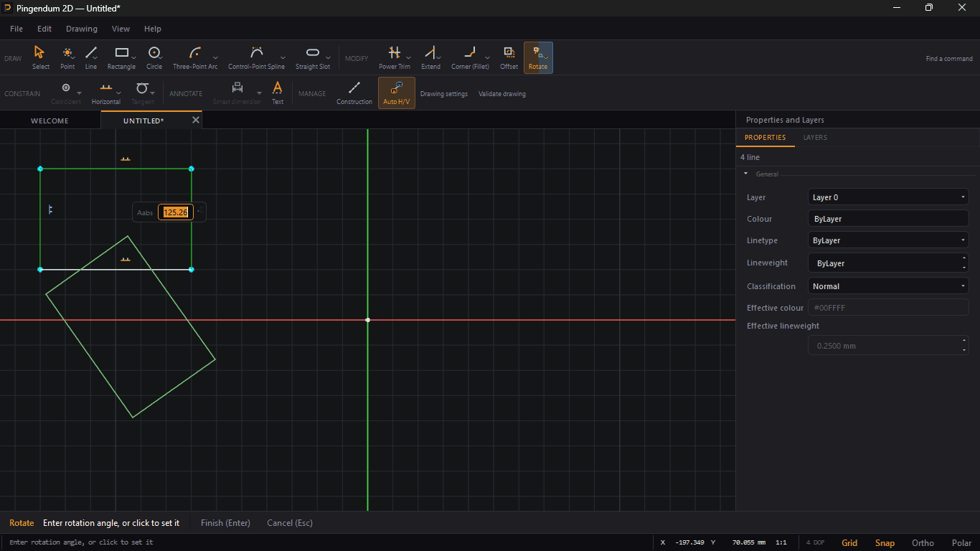This screenshot has width=980, height=551.
Task: Select the PROPERTIES tab
Action: [765, 138]
